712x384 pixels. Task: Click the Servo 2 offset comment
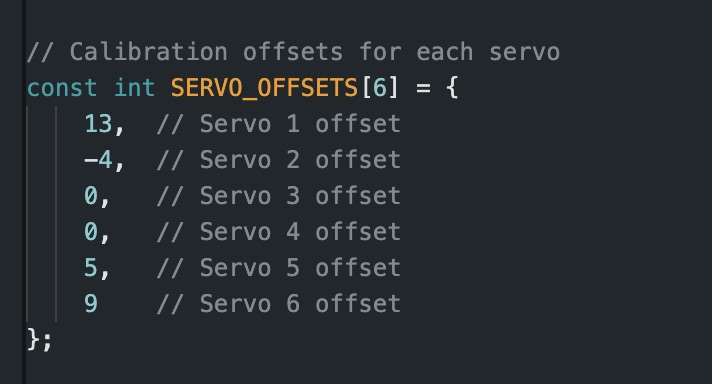(x=278, y=160)
